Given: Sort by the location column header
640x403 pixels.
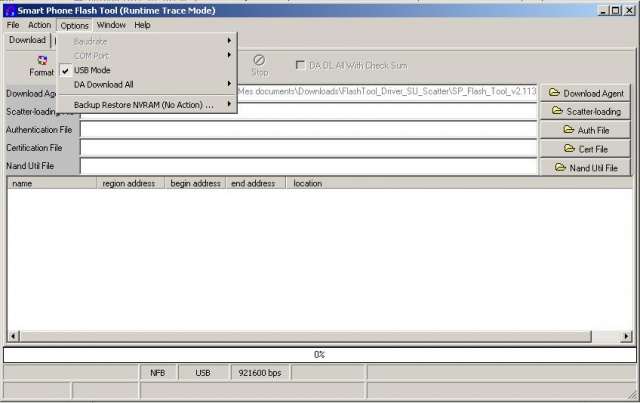Looking at the screenshot, I should click(459, 183).
